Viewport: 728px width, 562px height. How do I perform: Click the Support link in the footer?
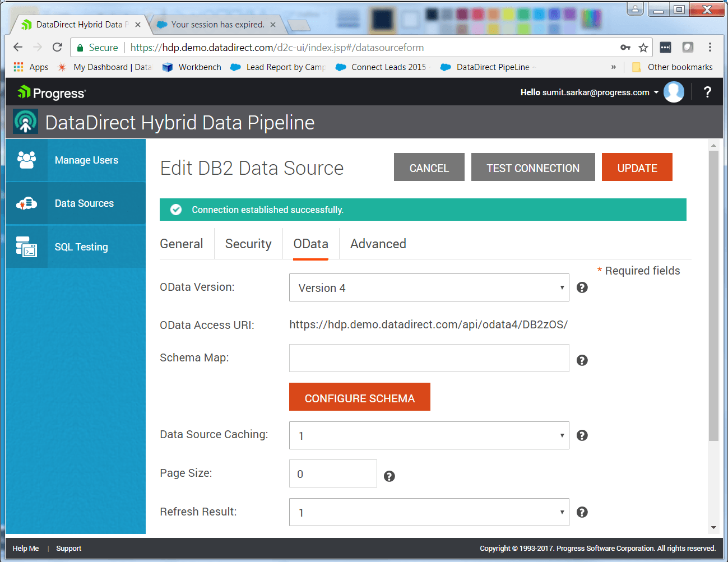(x=68, y=548)
